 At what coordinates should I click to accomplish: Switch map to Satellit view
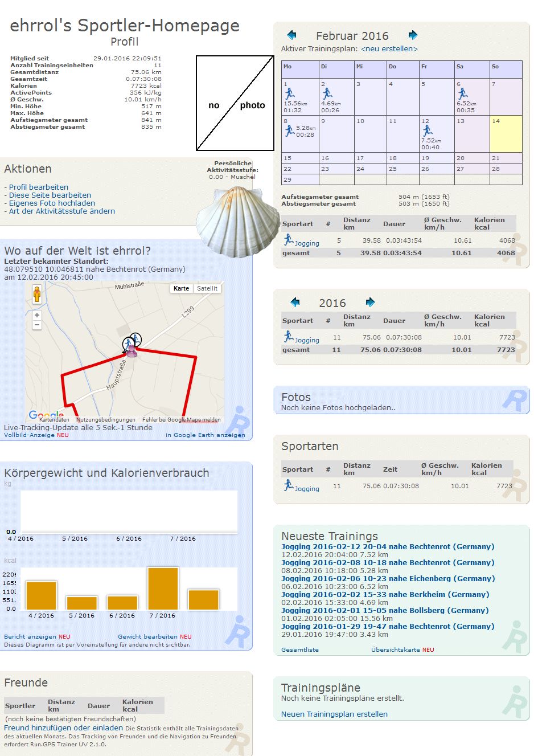(207, 289)
